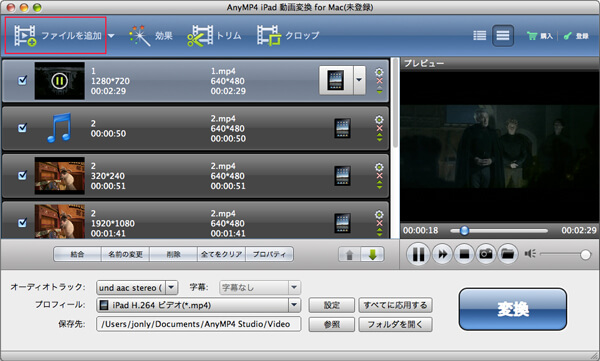600x361 pixels.
Task: Open settings gear for the 320*240 video row
Action: coord(379,167)
